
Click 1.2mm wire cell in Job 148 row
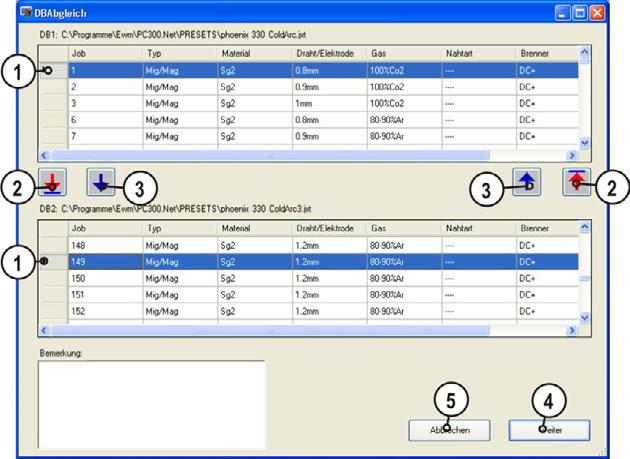pyautogui.click(x=329, y=245)
